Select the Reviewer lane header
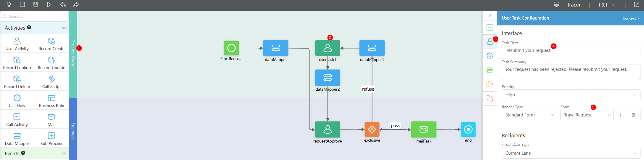The image size is (644, 160). click(x=73, y=129)
